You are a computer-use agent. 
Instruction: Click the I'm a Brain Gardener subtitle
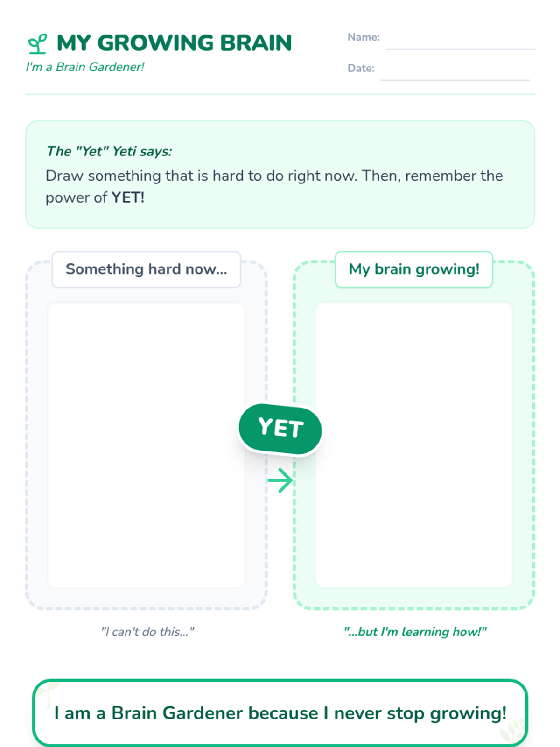(x=85, y=67)
